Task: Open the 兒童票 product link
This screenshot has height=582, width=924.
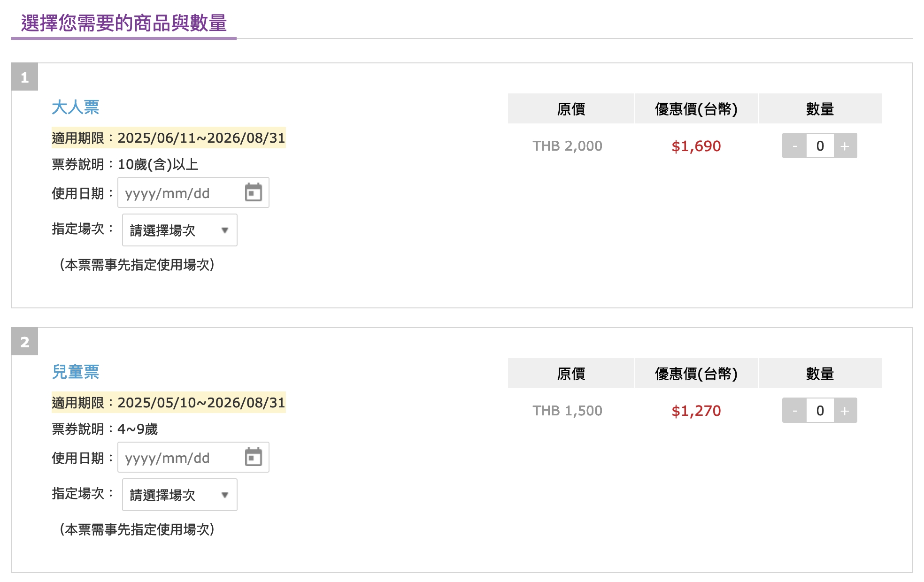Action: point(75,372)
